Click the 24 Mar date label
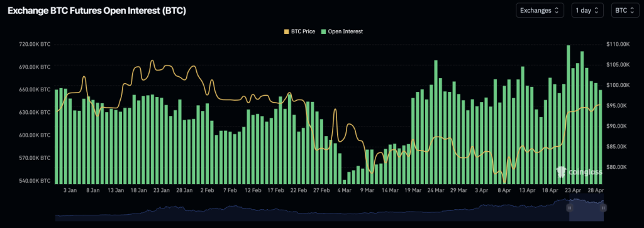The height and width of the screenshot is (228, 644). pyautogui.click(x=436, y=191)
